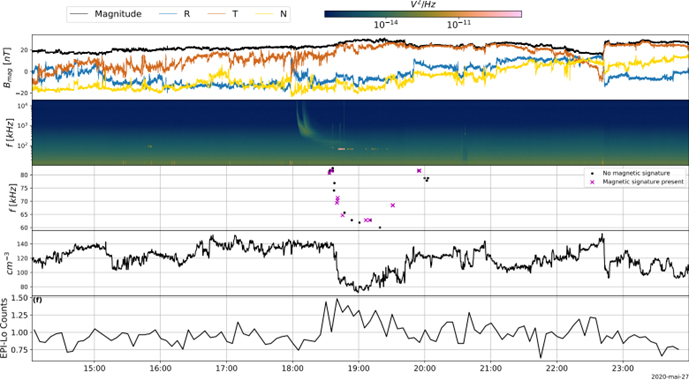The height and width of the screenshot is (380, 689).
Task: Click the magenta cross near 19:30
Action: 393,206
